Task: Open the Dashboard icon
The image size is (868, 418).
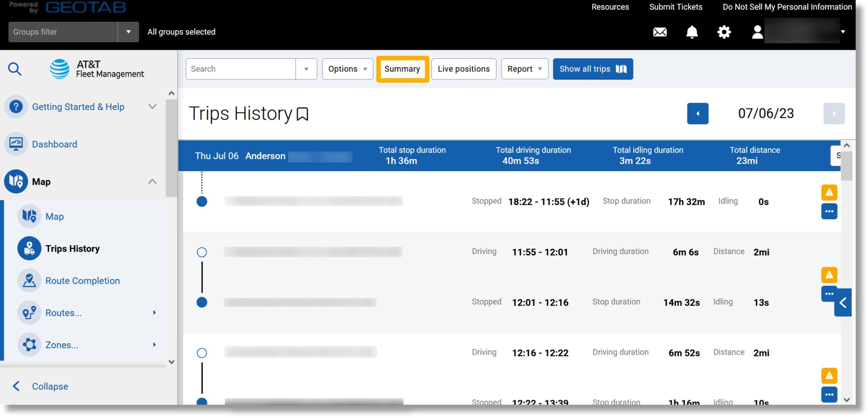Action: point(16,144)
